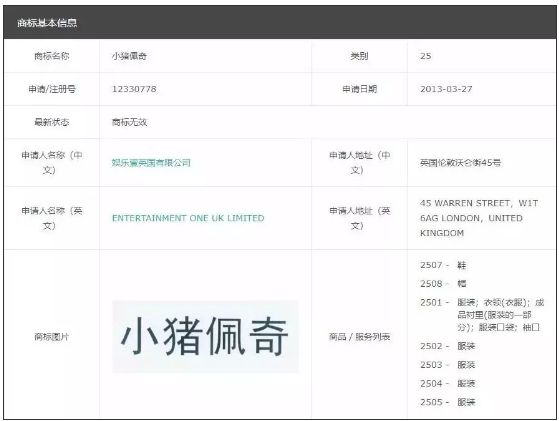Select the application date 2013-03-27
This screenshot has width=559, height=421.
(x=446, y=89)
